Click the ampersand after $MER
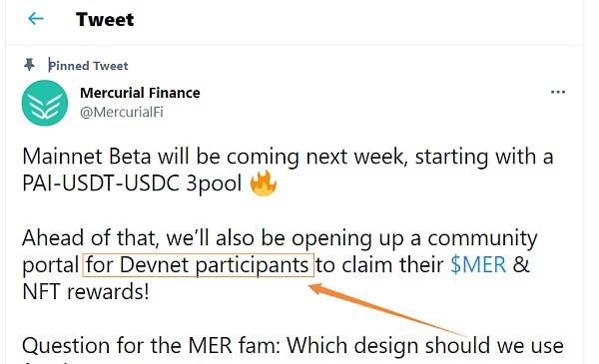 coord(521,264)
